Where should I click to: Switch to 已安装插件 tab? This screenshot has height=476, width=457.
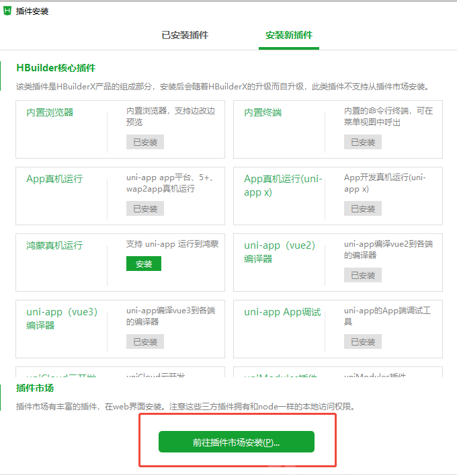pyautogui.click(x=185, y=35)
